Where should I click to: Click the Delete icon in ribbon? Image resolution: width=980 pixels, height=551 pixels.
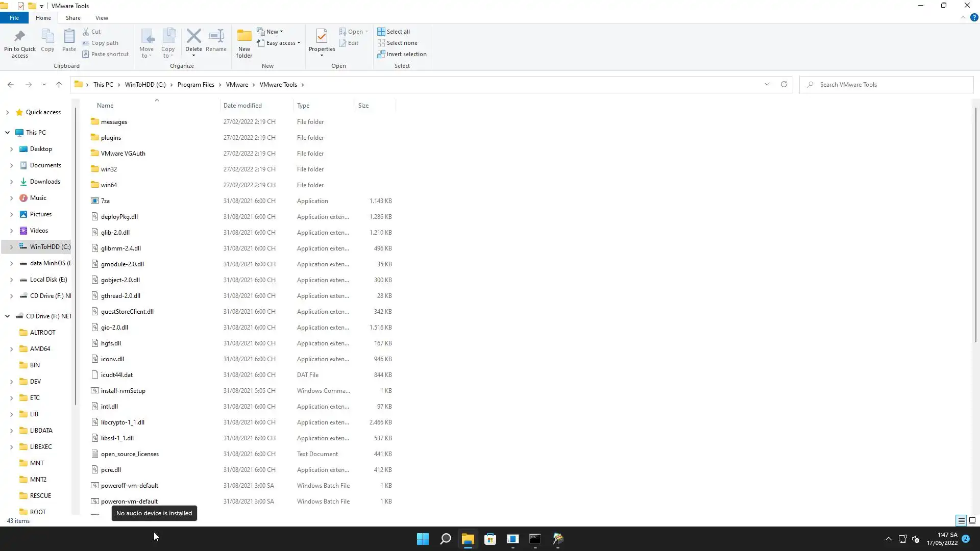[193, 36]
